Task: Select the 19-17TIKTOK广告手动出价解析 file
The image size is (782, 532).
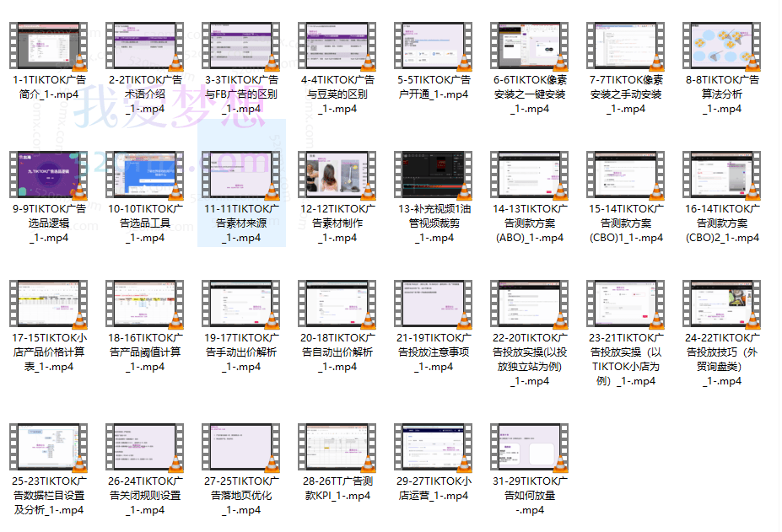Action: [241, 304]
